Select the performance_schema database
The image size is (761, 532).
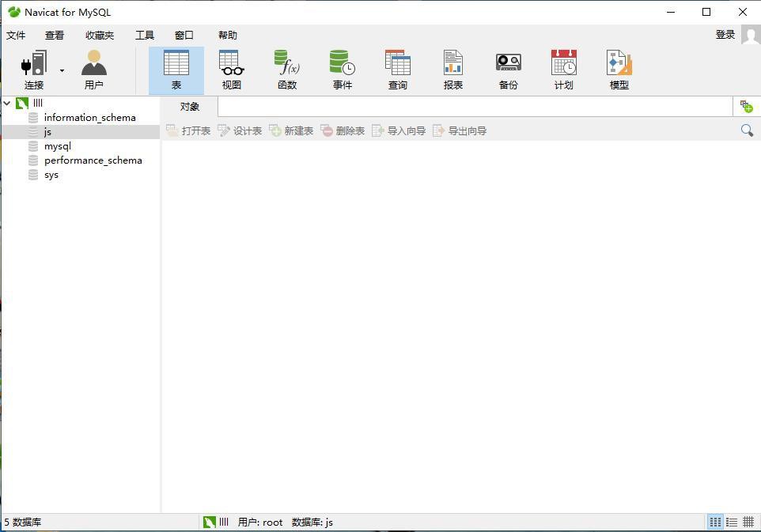point(93,160)
